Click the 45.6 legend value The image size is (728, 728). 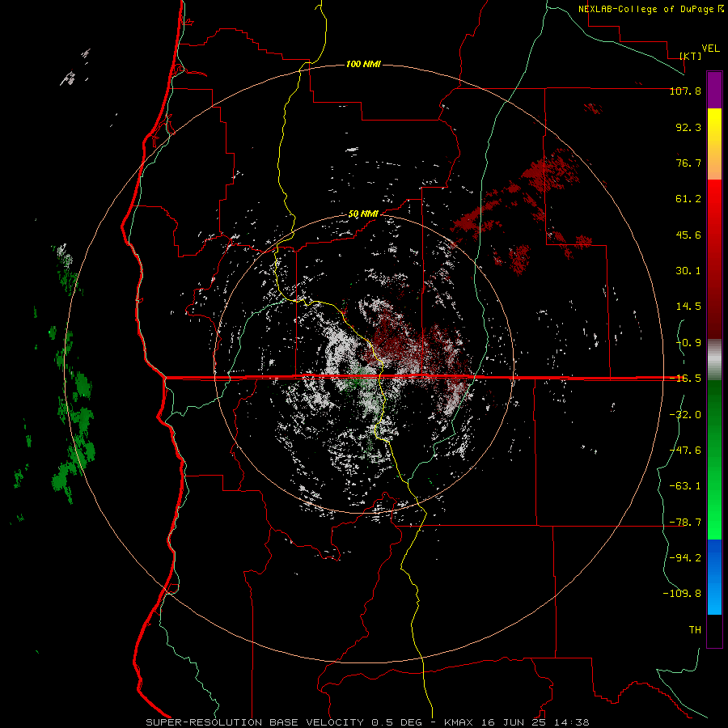[x=688, y=235]
